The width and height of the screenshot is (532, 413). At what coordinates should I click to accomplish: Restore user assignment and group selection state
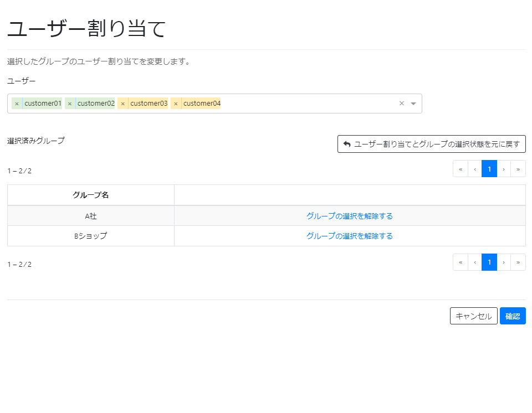click(432, 144)
